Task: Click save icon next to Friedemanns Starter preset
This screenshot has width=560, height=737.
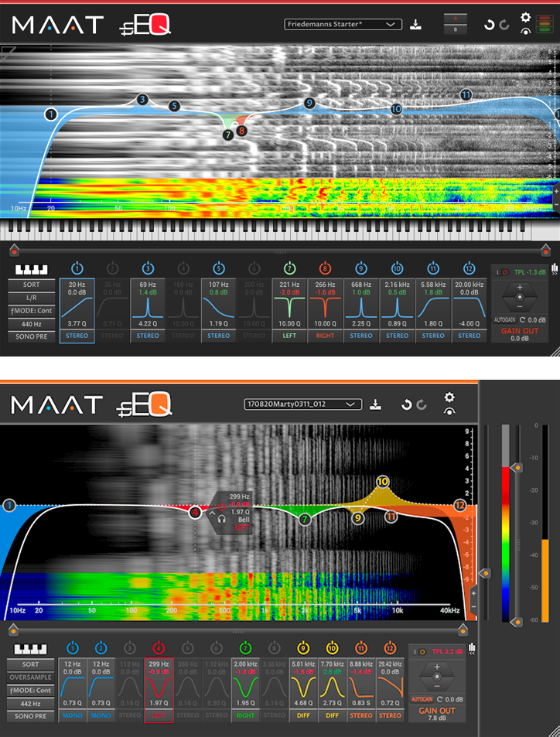Action: coord(416,25)
